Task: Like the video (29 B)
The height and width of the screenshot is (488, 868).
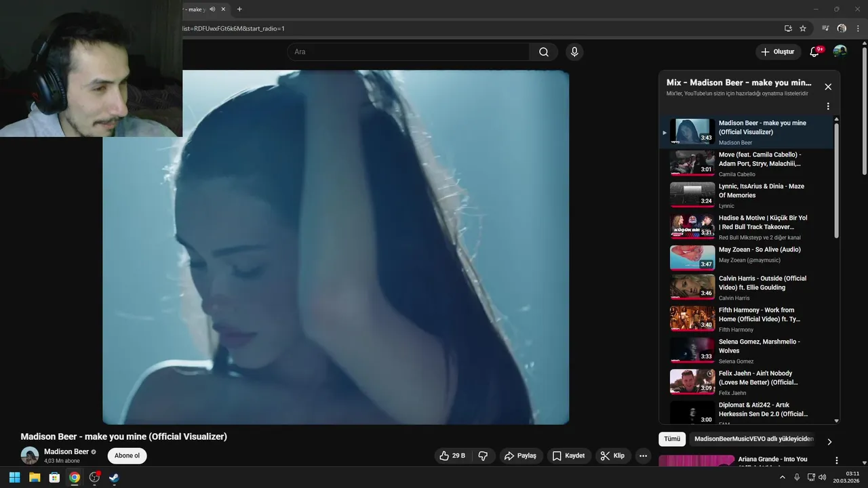Action: [x=452, y=456]
